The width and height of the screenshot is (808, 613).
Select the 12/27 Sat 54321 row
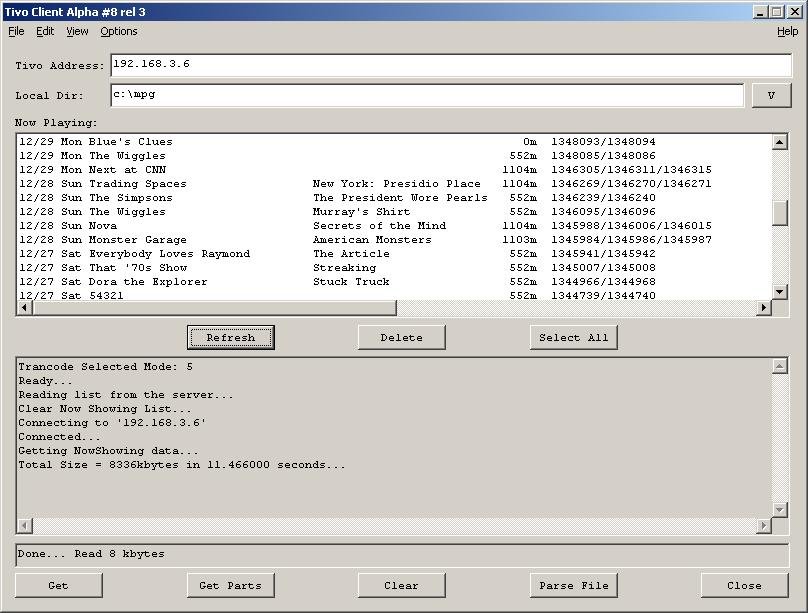click(394, 295)
